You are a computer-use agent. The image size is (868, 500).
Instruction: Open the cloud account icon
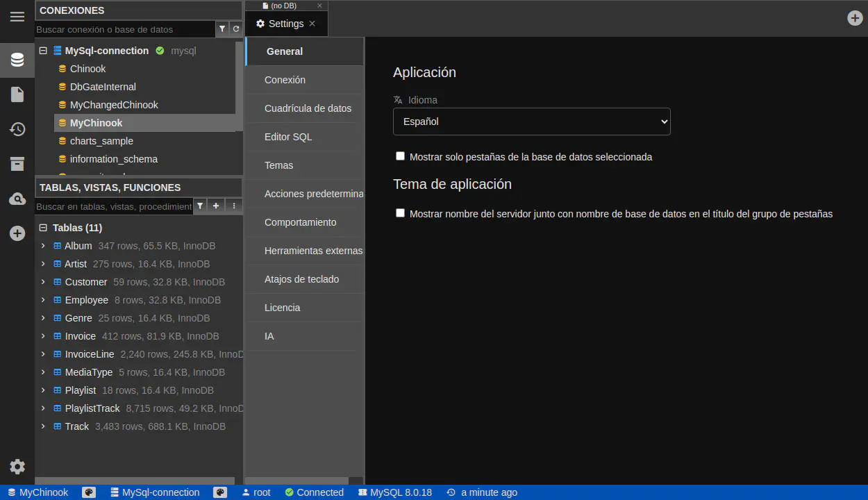(x=17, y=199)
